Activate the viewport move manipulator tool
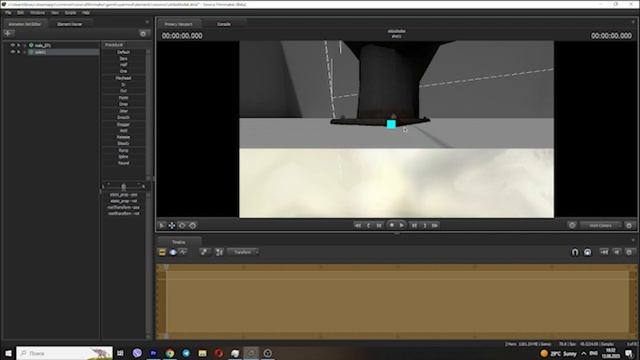 (x=172, y=225)
